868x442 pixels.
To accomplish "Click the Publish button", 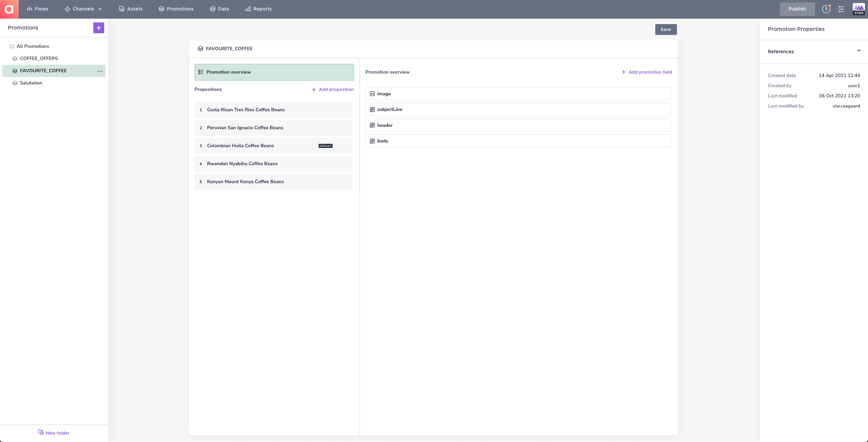I will 797,9.
